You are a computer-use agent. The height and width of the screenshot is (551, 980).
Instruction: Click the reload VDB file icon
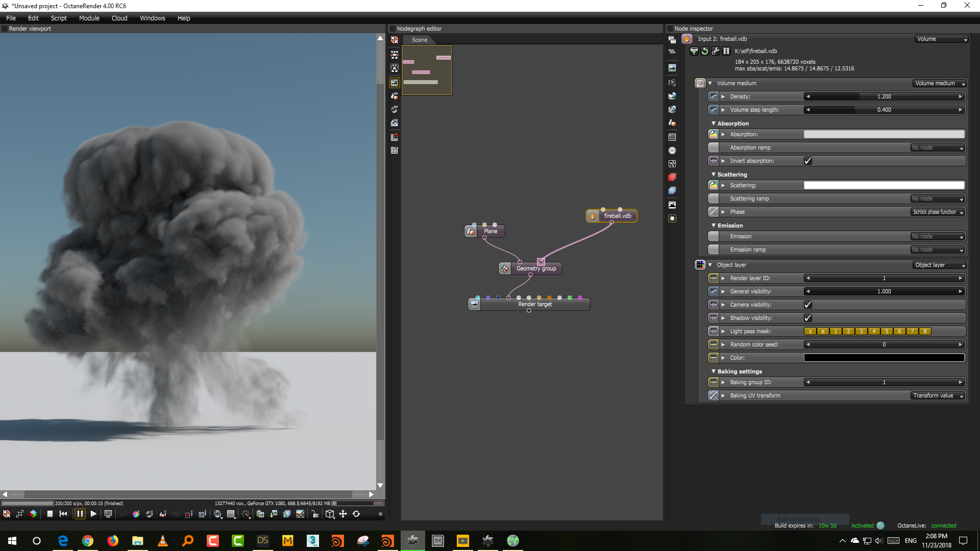pos(705,51)
